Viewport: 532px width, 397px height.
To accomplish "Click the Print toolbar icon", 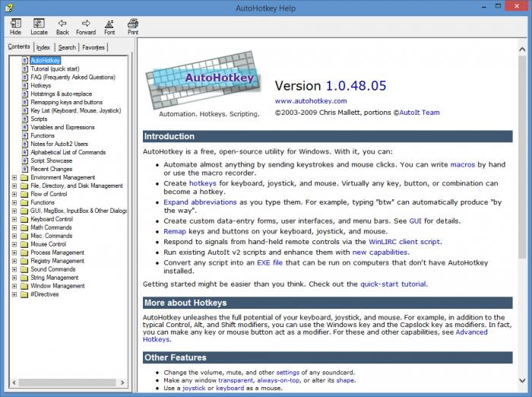I will pos(133,27).
